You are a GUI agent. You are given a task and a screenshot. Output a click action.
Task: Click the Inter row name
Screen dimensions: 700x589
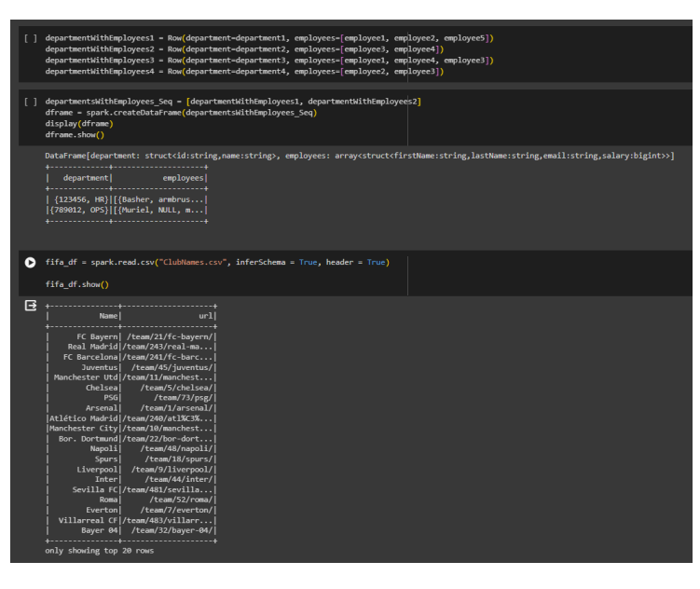coord(106,479)
